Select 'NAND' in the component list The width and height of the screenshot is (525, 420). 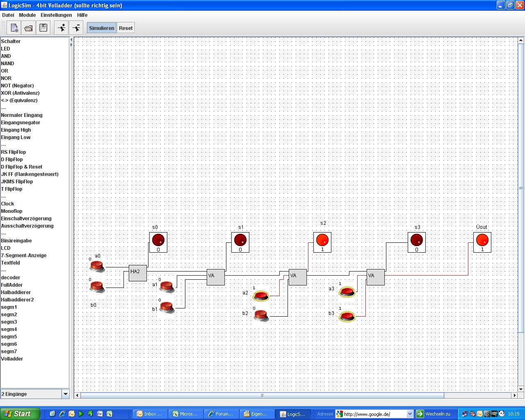(7, 63)
